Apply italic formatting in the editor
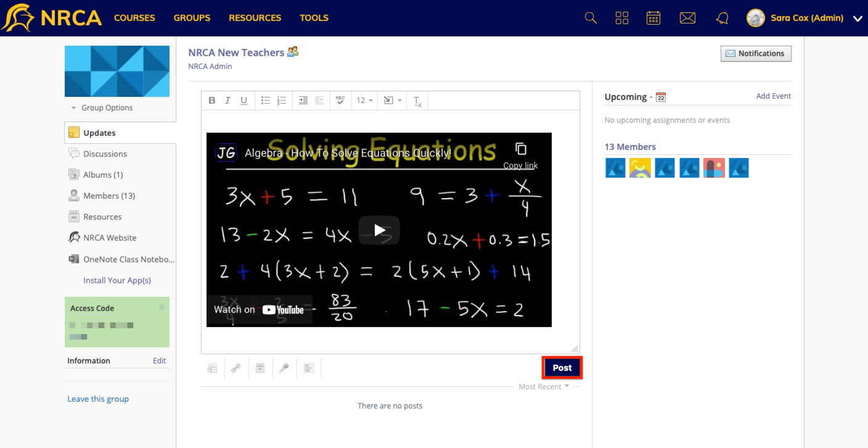This screenshot has width=868, height=448. (227, 101)
